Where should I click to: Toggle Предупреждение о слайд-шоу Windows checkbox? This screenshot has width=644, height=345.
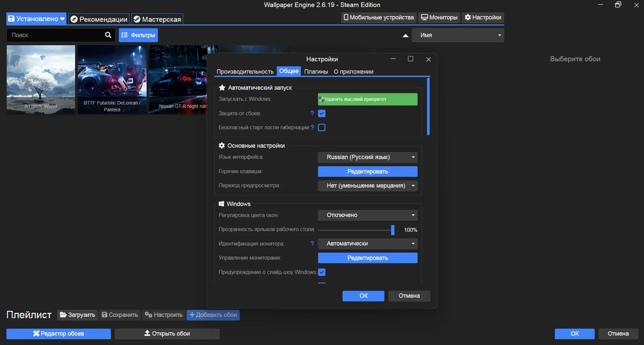[x=322, y=272]
